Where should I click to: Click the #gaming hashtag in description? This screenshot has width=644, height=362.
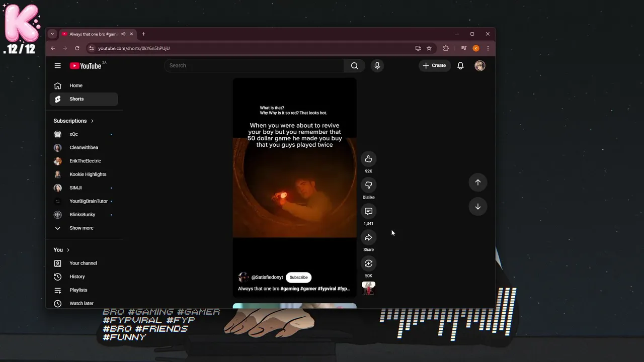pyautogui.click(x=290, y=289)
